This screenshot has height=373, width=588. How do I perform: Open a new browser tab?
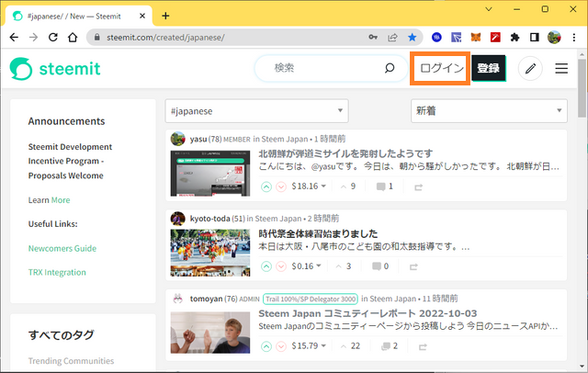pos(165,16)
